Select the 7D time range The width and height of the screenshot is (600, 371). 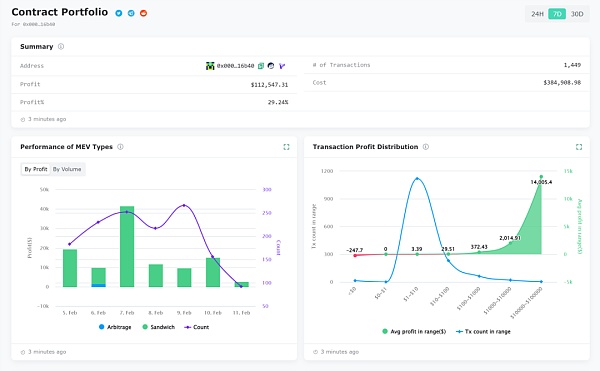[557, 14]
